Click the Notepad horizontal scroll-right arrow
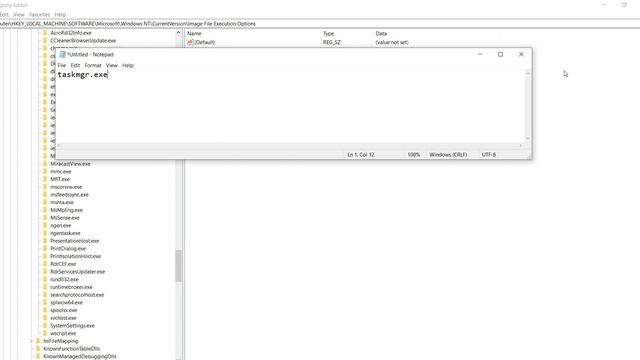This screenshot has width=640, height=360. (521, 145)
